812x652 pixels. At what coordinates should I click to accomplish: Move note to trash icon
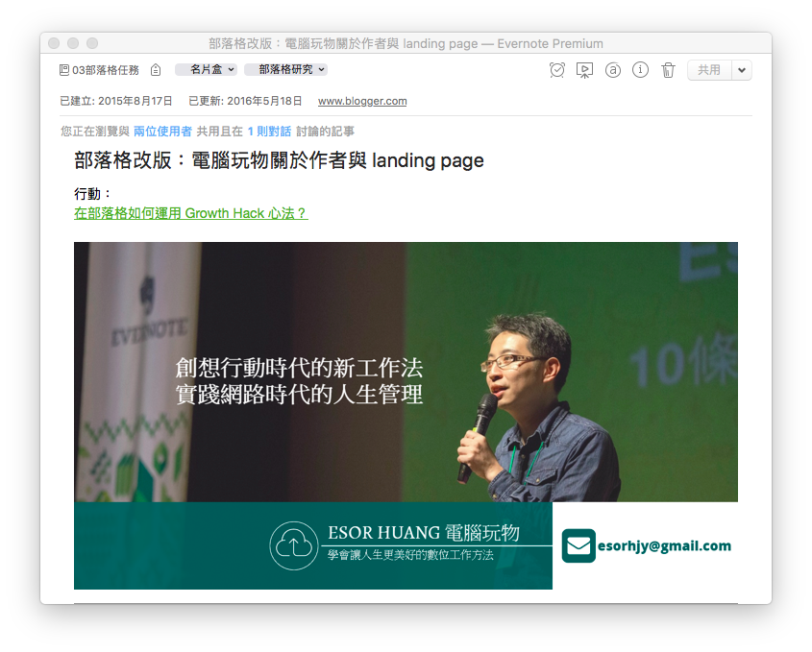coord(668,70)
